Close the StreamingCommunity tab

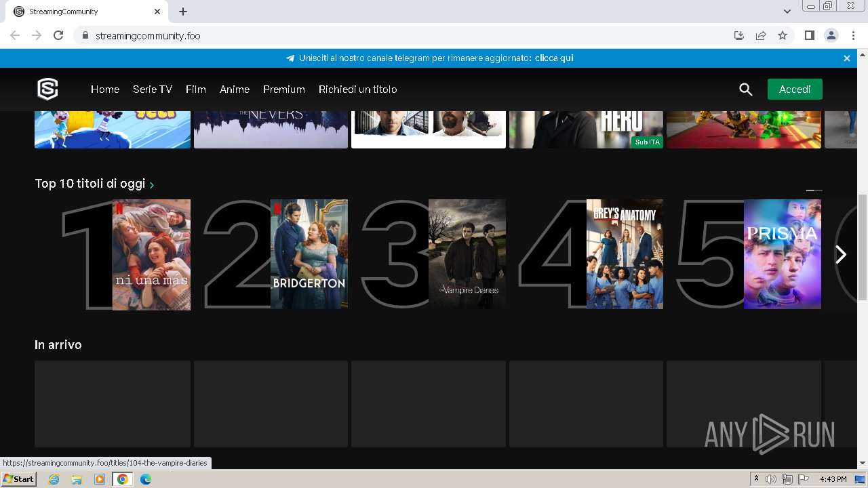coord(157,12)
